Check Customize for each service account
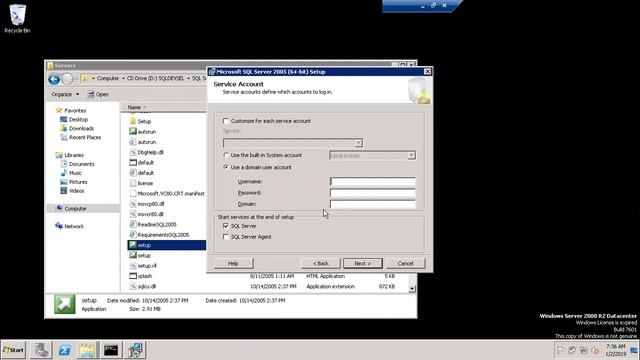Viewport: 640px width, 360px height. tap(226, 121)
